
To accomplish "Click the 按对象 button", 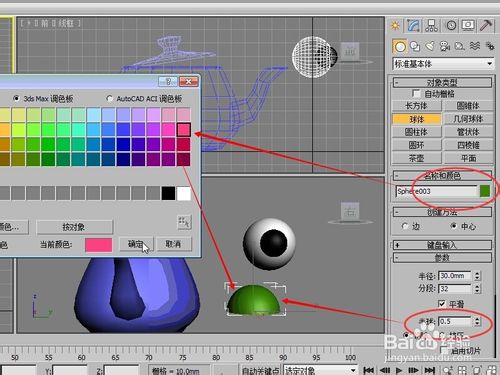I will point(74,227).
